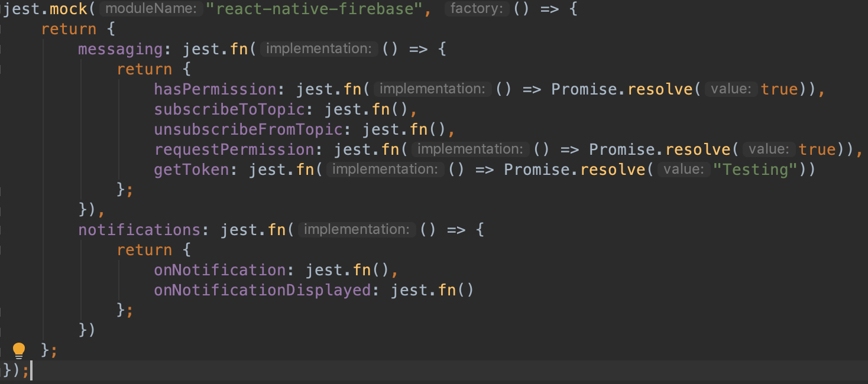Click value: hint on the getToken line
Image resolution: width=868 pixels, height=384 pixels.
point(684,170)
